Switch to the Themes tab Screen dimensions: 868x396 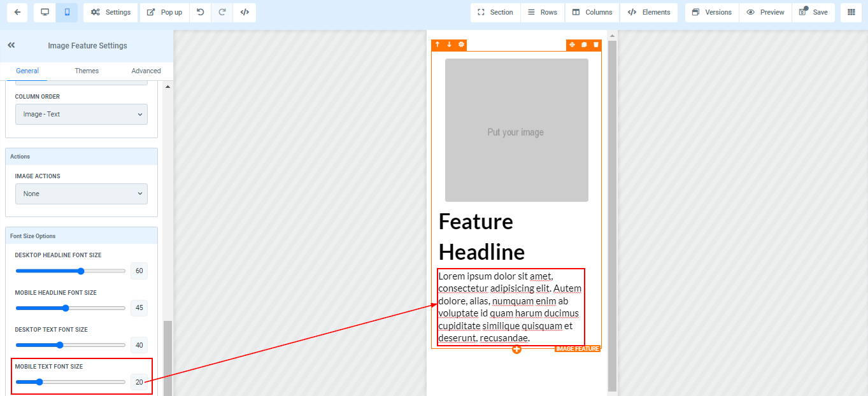(87, 71)
